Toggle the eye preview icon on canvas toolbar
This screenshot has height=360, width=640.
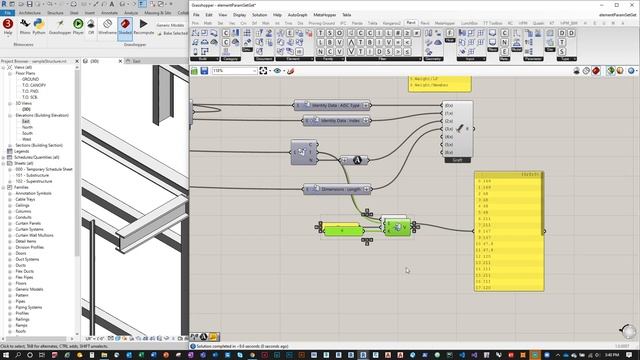(x=278, y=71)
